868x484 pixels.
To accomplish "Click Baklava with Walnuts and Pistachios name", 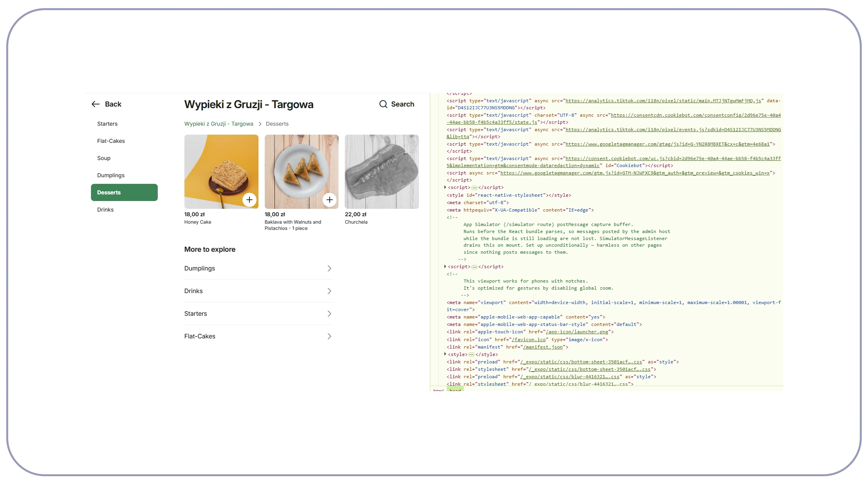I will 293,225.
